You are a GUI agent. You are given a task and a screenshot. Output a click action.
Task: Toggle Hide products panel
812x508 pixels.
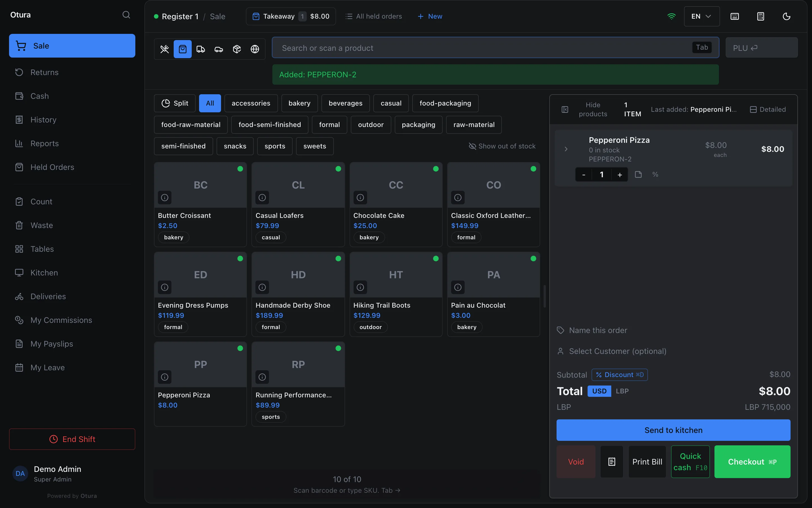[584, 110]
